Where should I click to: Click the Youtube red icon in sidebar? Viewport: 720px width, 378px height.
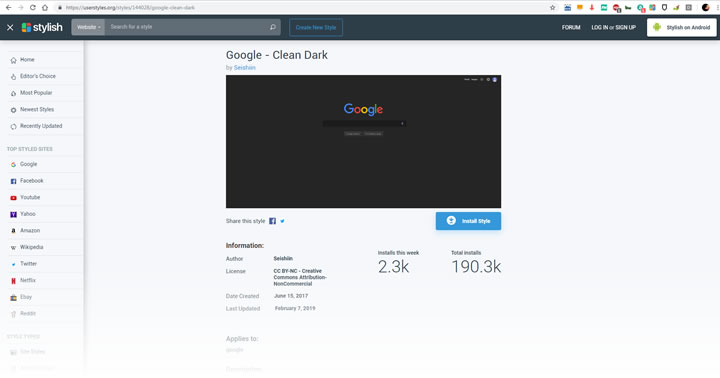13,197
